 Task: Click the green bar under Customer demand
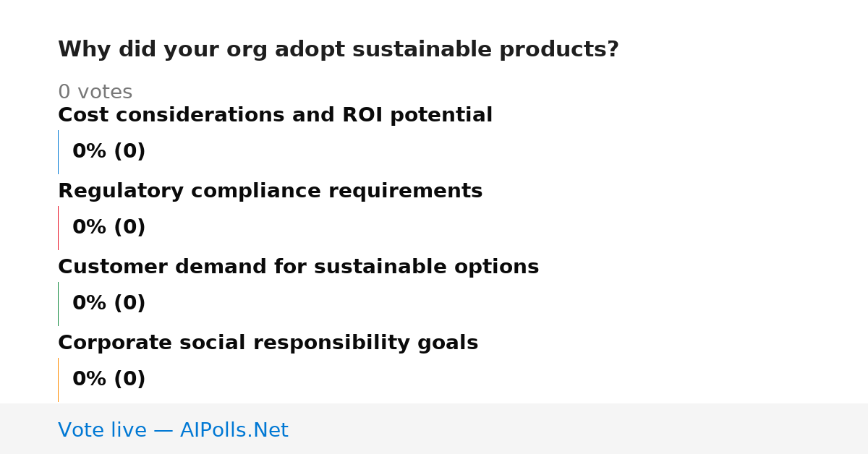[x=58, y=304]
